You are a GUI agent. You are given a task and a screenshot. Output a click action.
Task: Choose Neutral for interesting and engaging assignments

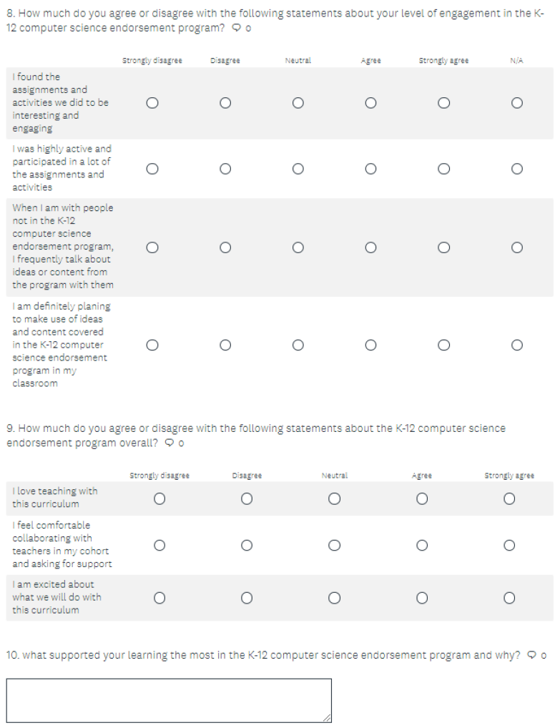point(298,103)
